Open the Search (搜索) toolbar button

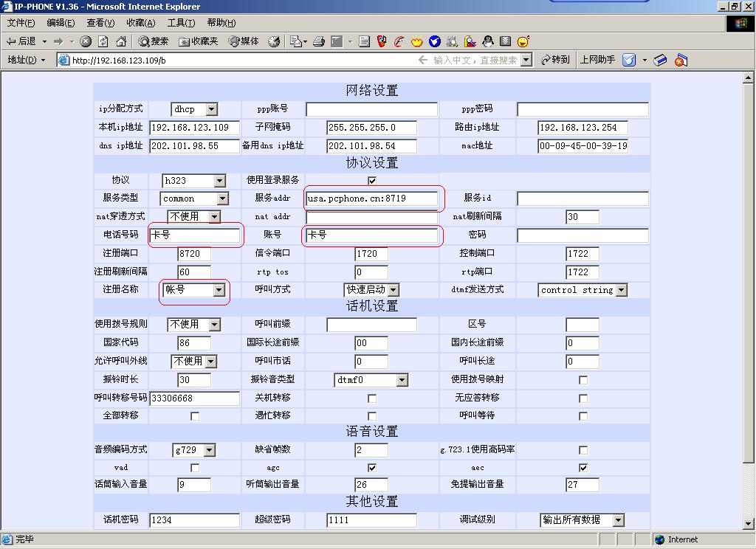(154, 41)
